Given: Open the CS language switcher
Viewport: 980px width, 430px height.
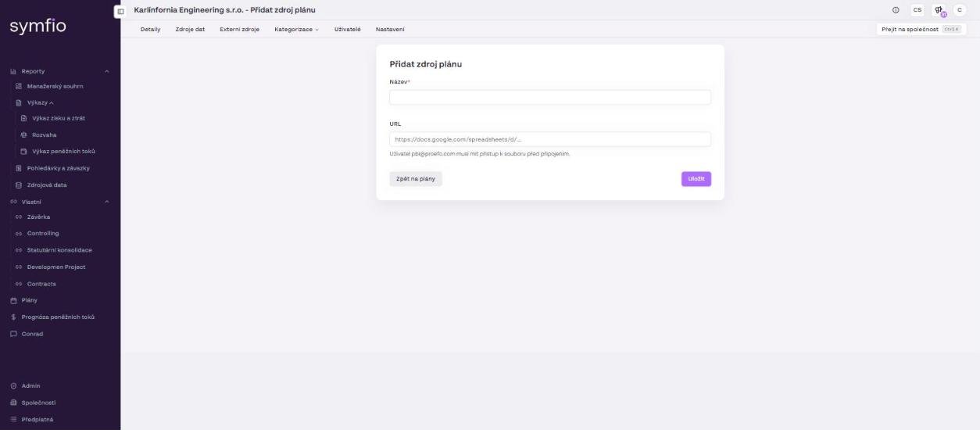Looking at the screenshot, I should (x=917, y=9).
